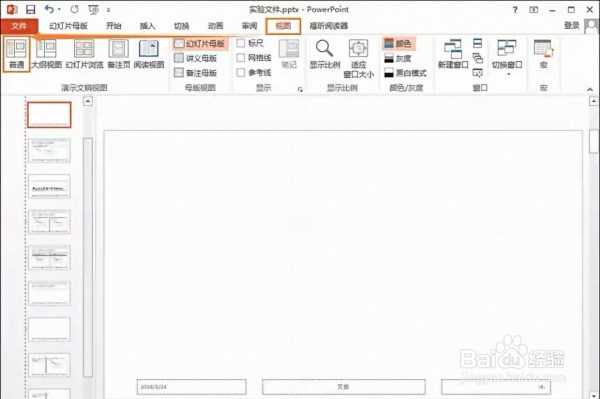Click main editor scroll up arrow
The width and height of the screenshot is (600, 399).
pos(593,101)
